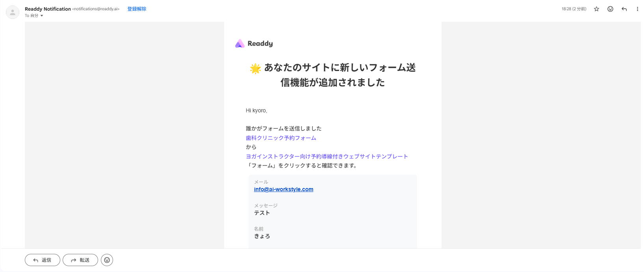Click the sender profile avatar

coord(13,12)
